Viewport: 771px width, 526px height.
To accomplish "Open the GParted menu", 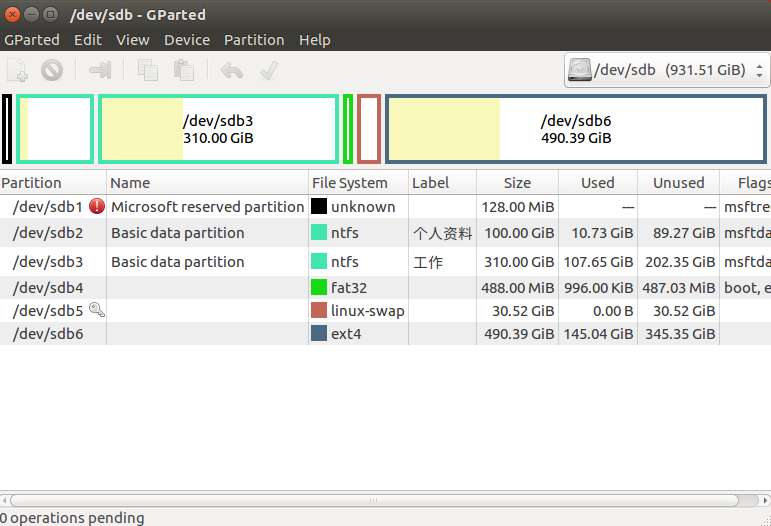I will tap(32, 40).
